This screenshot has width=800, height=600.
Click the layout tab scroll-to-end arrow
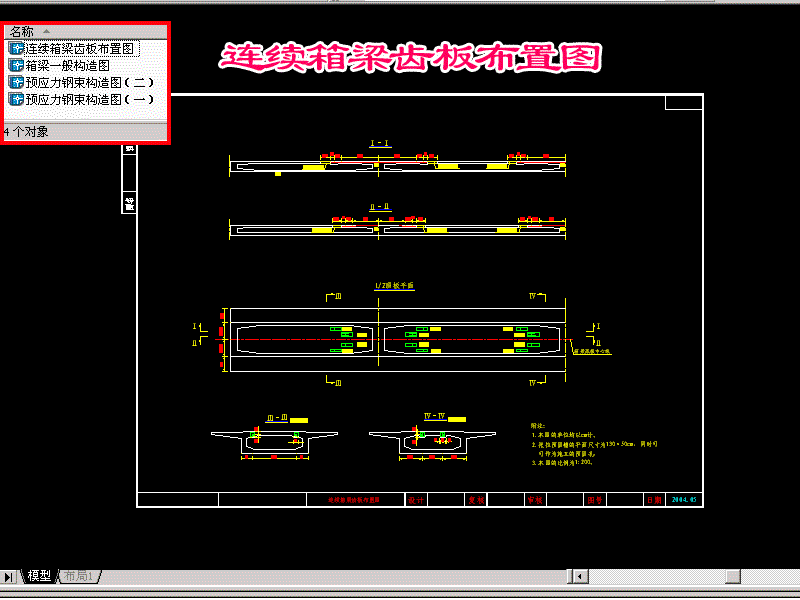[x=8, y=577]
